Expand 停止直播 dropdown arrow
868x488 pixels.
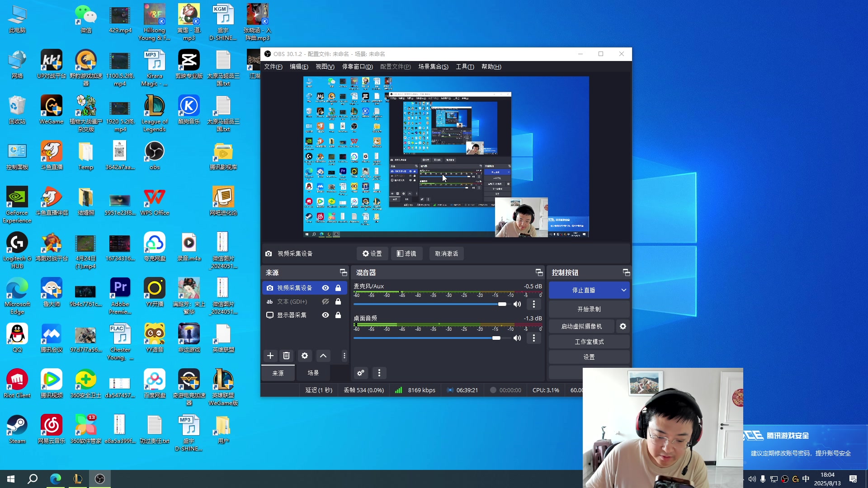[x=624, y=290]
